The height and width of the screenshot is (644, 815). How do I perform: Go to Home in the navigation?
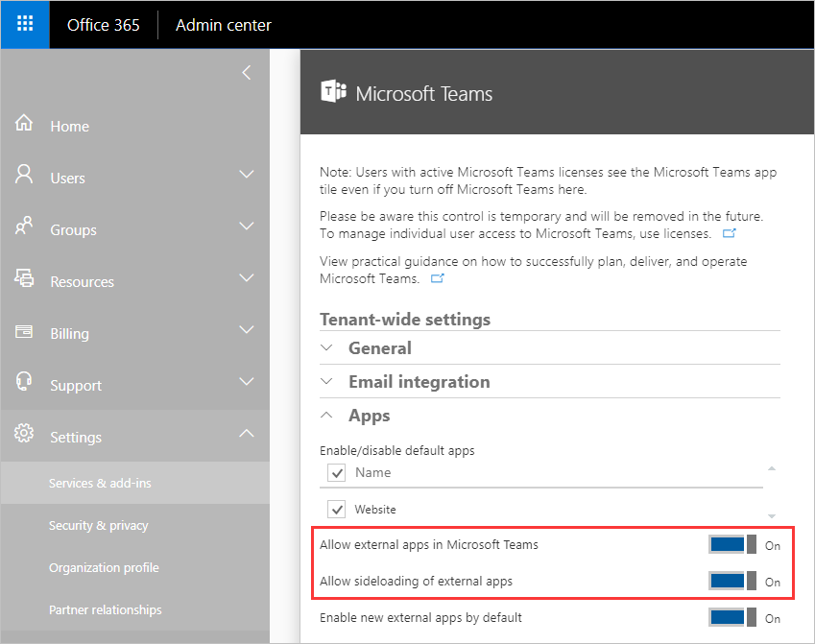(x=70, y=127)
